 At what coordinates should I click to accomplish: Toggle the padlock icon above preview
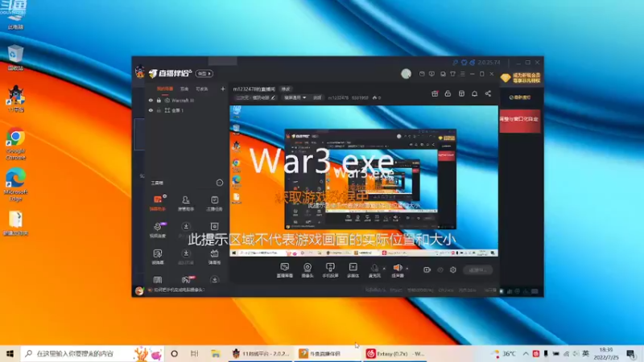tap(448, 93)
